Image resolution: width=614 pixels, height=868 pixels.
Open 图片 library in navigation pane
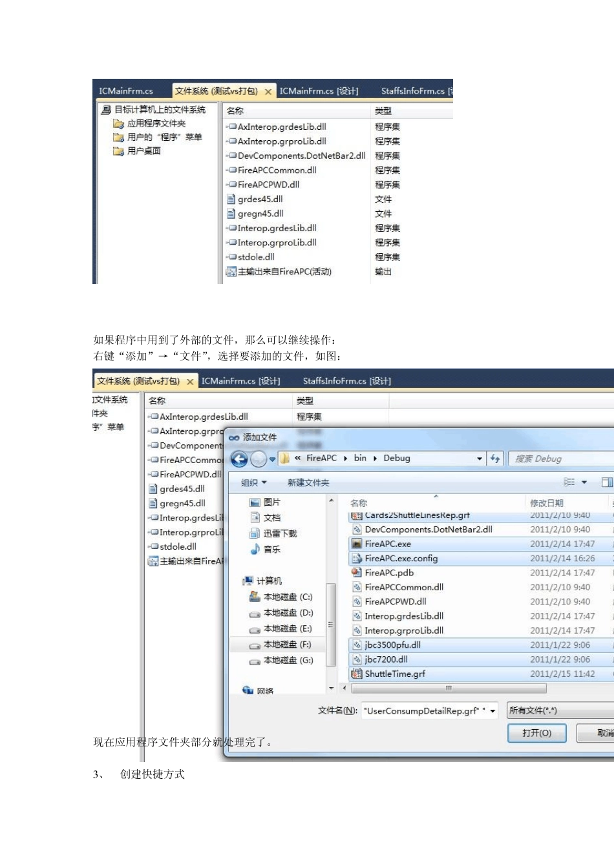(265, 502)
